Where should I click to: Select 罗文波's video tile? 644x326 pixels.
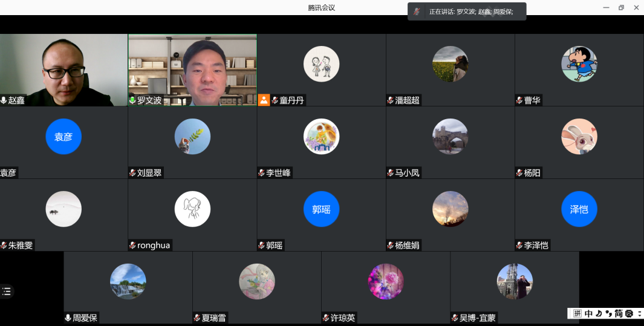click(x=192, y=67)
